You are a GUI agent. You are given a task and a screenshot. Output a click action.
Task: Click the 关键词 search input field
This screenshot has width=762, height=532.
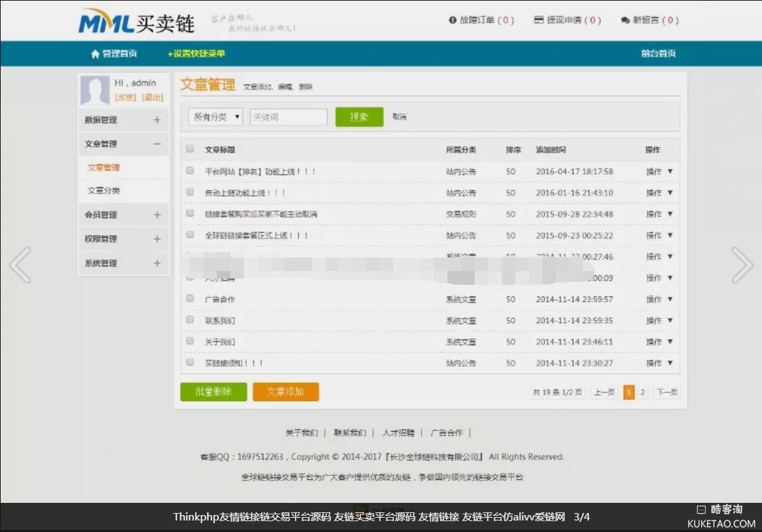(x=289, y=117)
